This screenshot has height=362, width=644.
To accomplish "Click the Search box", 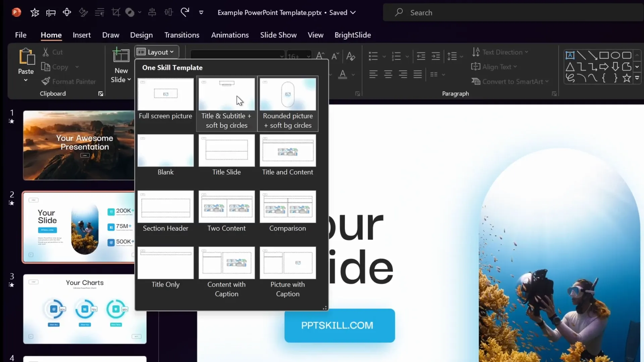I will [513, 13].
